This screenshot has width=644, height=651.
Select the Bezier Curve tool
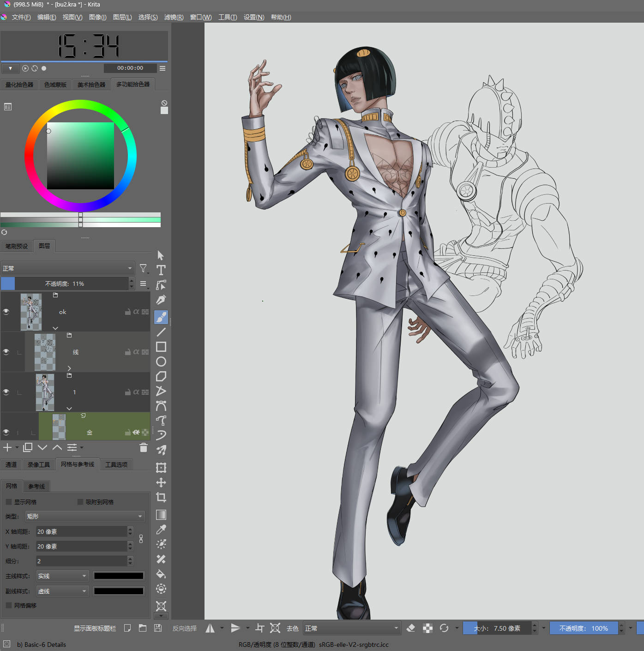click(x=161, y=406)
